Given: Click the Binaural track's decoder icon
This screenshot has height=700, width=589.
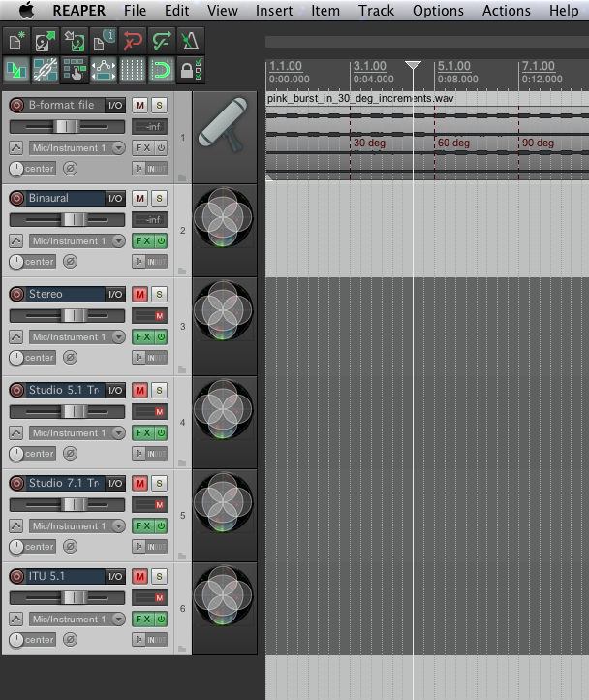Looking at the screenshot, I should 223,217.
